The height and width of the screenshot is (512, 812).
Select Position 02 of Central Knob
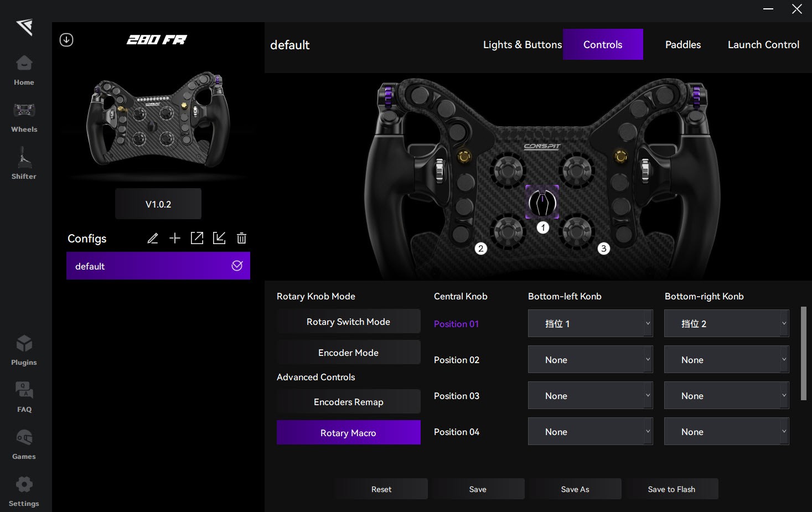[457, 360]
